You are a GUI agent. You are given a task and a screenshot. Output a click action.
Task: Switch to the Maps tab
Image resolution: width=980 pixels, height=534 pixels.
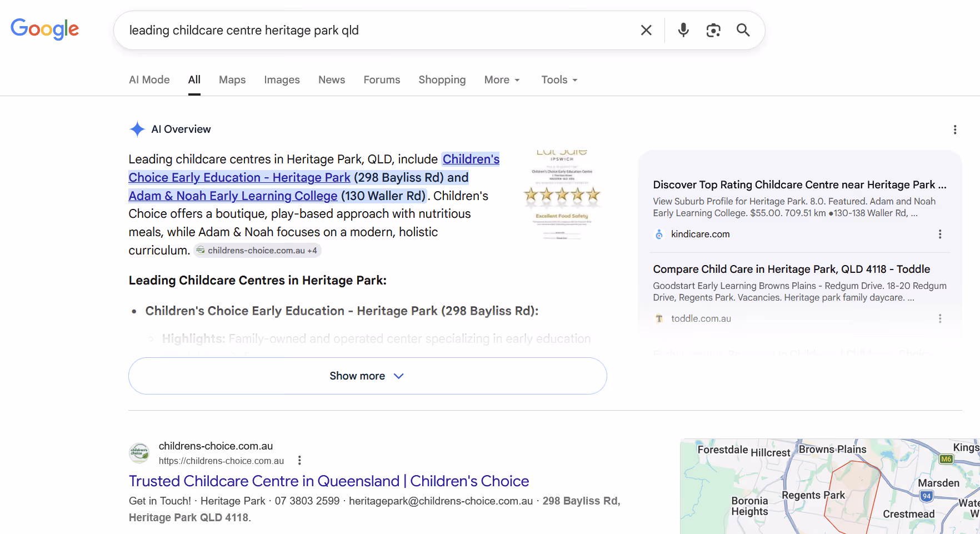pyautogui.click(x=232, y=80)
